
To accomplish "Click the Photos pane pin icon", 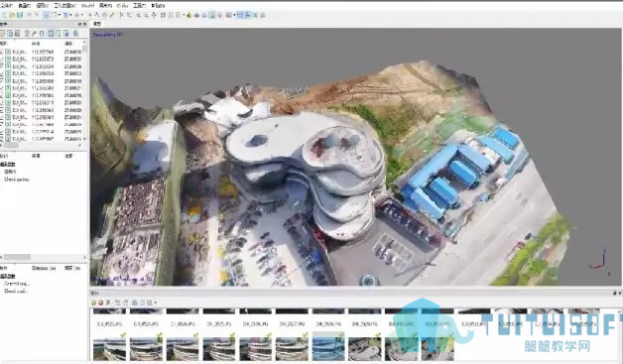I will click(x=615, y=293).
